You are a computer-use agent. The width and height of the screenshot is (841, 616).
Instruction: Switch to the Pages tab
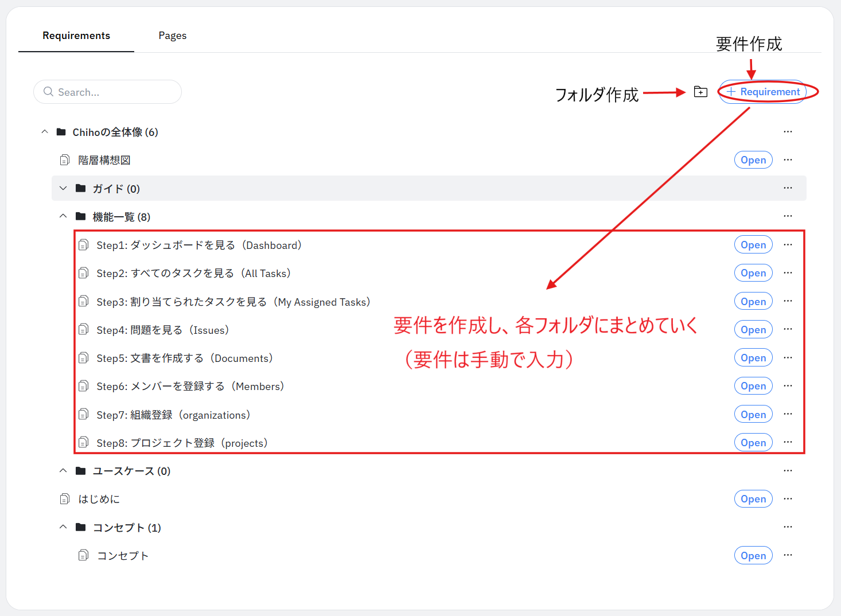(x=172, y=36)
